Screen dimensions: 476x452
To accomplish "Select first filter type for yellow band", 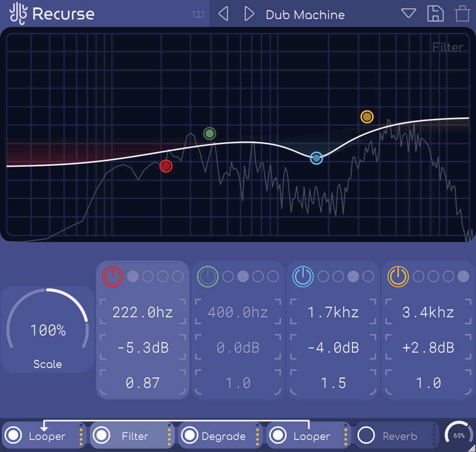I will tap(418, 276).
